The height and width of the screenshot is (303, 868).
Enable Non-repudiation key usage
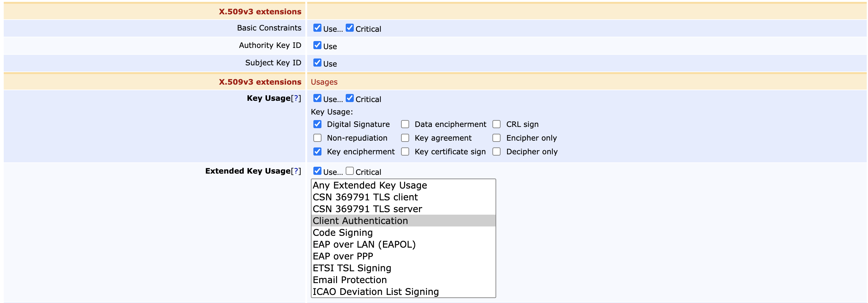[x=317, y=138]
